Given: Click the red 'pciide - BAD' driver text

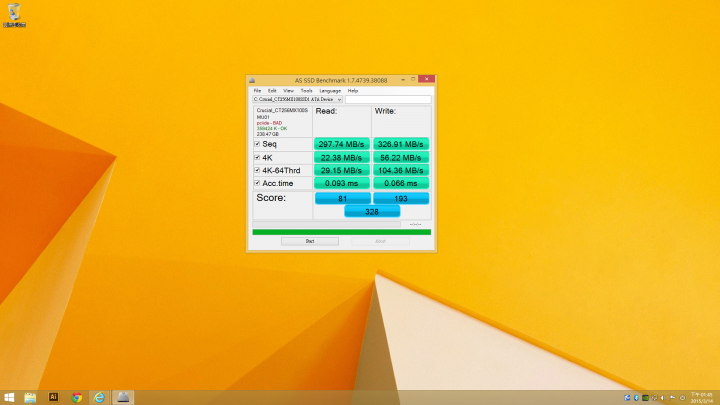Looking at the screenshot, I should pyautogui.click(x=270, y=123).
